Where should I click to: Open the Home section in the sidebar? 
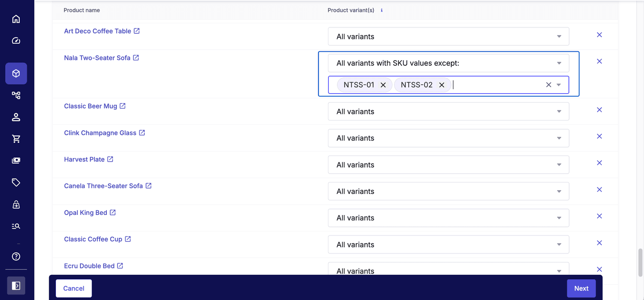click(x=16, y=19)
